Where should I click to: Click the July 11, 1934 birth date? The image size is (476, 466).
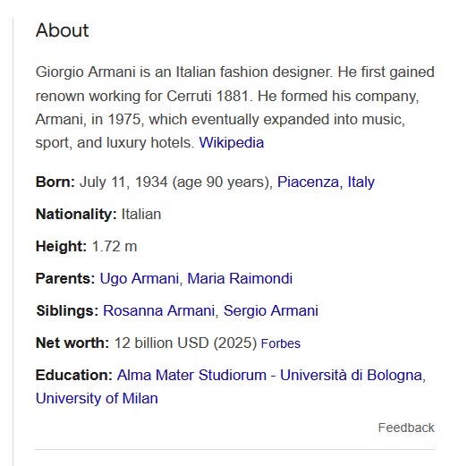pos(123,182)
